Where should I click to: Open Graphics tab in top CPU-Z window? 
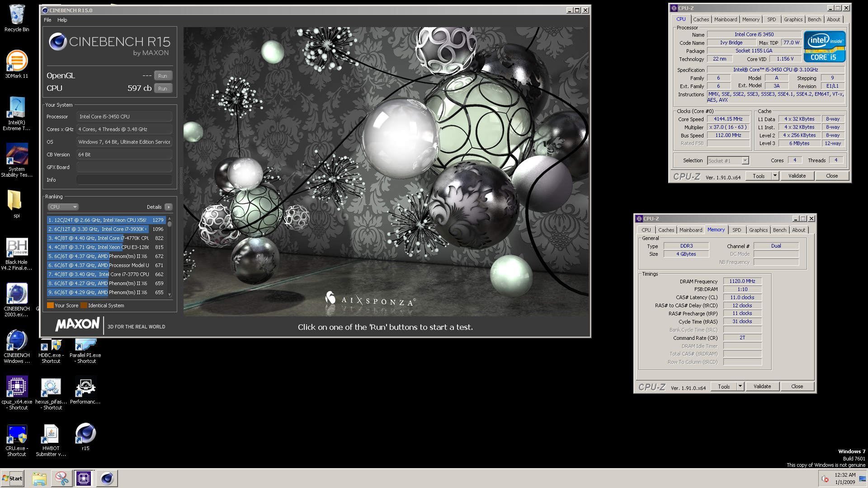(x=793, y=19)
